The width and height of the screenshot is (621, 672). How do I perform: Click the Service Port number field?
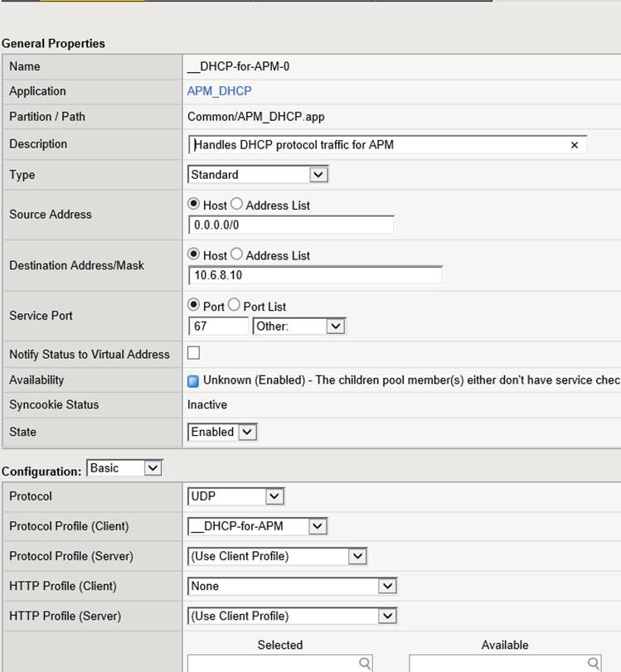coord(218,326)
